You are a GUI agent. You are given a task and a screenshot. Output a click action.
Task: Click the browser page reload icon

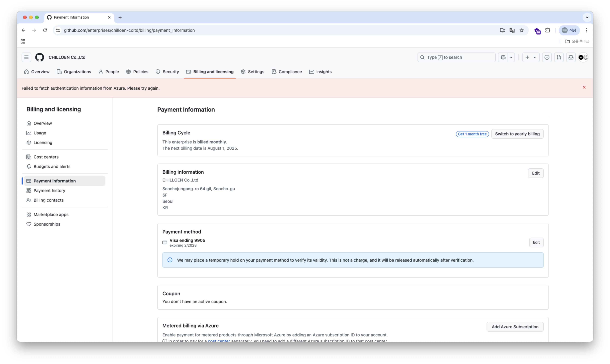click(x=45, y=30)
